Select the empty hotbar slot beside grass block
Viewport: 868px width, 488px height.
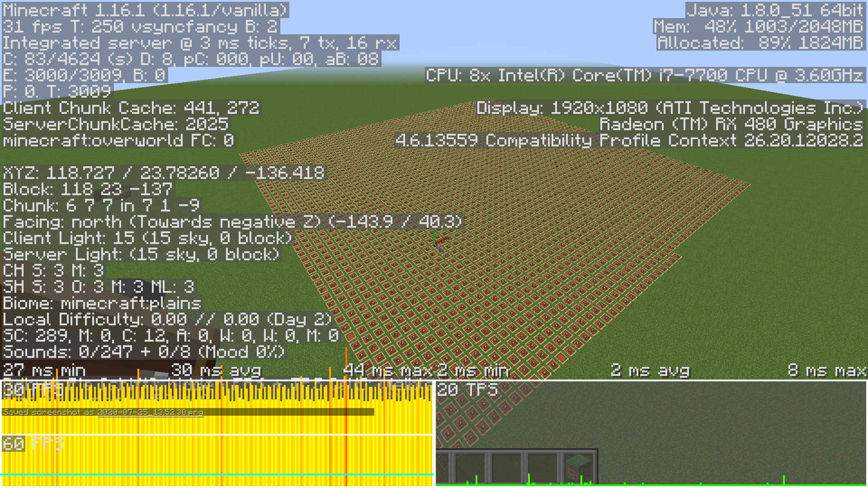[542, 467]
